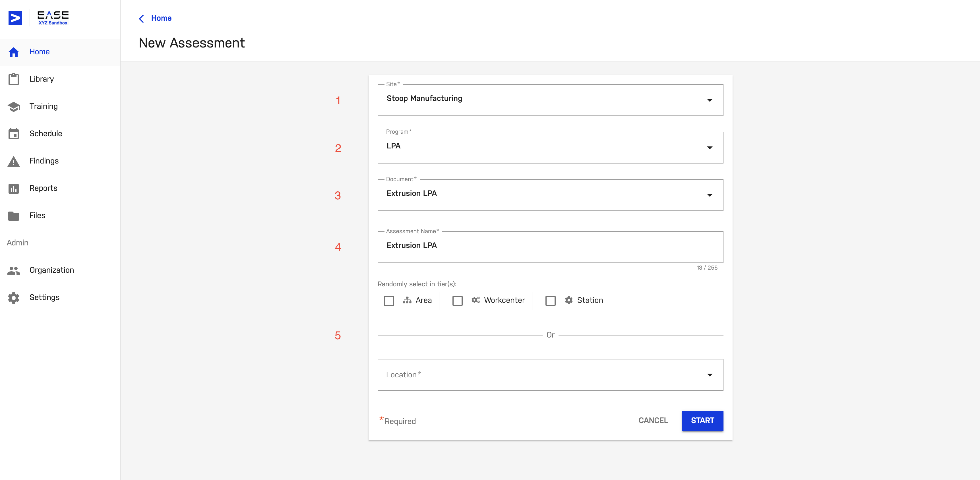Image resolution: width=980 pixels, height=480 pixels.
Task: Open Reports in the sidebar
Action: (60, 188)
